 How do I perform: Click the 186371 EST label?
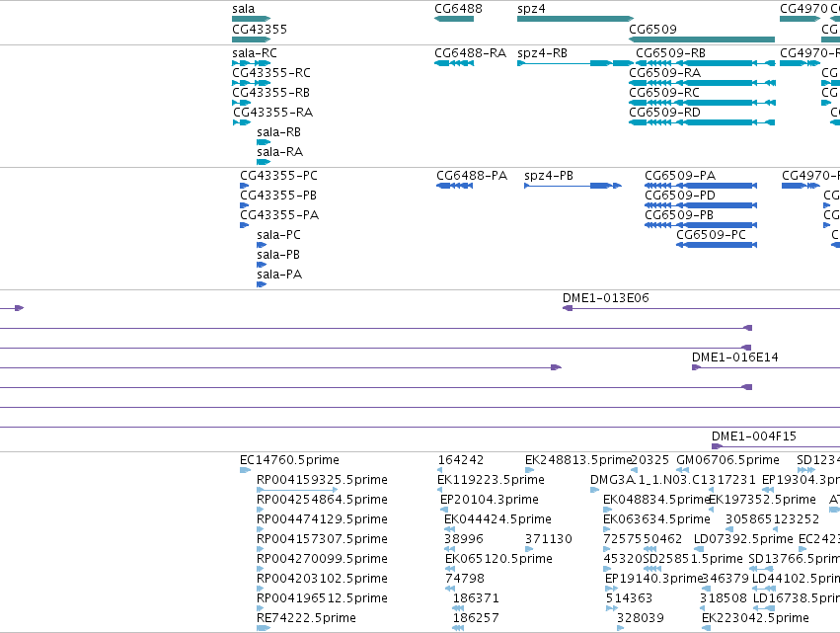476,598
